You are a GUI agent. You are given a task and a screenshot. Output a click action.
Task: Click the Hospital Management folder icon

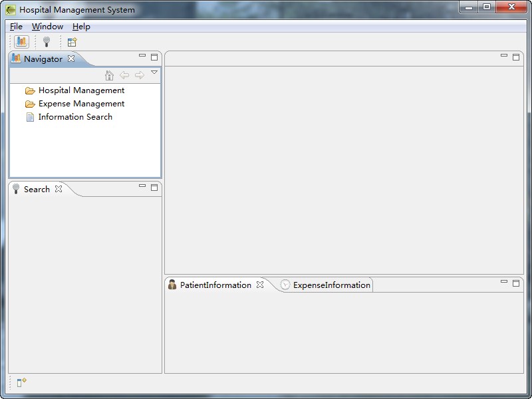click(30, 90)
